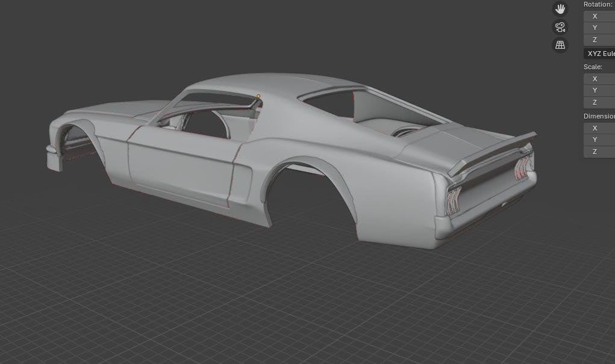Select the Scale X field
This screenshot has width=615, height=364.
[x=599, y=79]
